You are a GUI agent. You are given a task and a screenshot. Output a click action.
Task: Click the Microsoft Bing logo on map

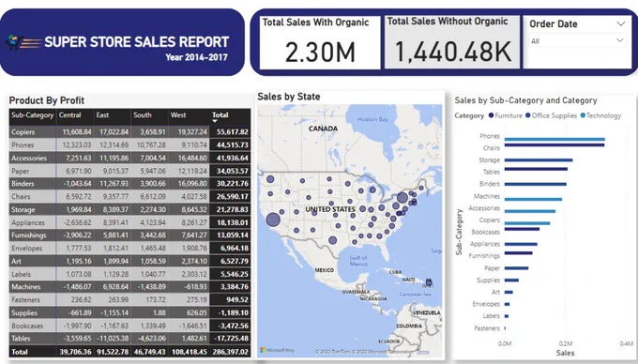(x=277, y=350)
